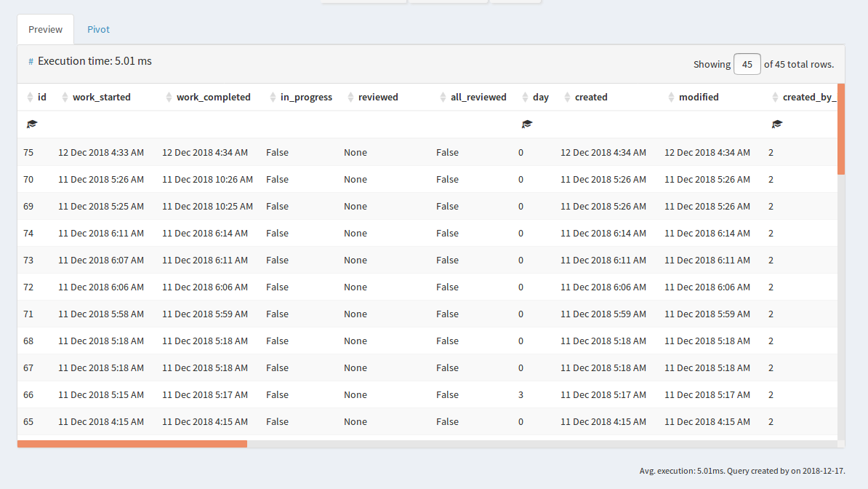Click the reviewed column header
Viewport: 868px width, 489px height.
point(378,97)
